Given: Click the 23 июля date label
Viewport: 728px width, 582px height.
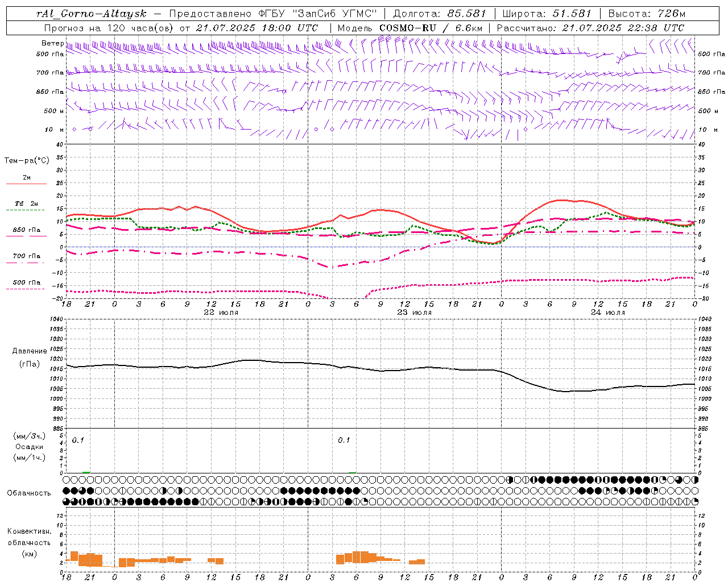Looking at the screenshot, I should [x=414, y=313].
